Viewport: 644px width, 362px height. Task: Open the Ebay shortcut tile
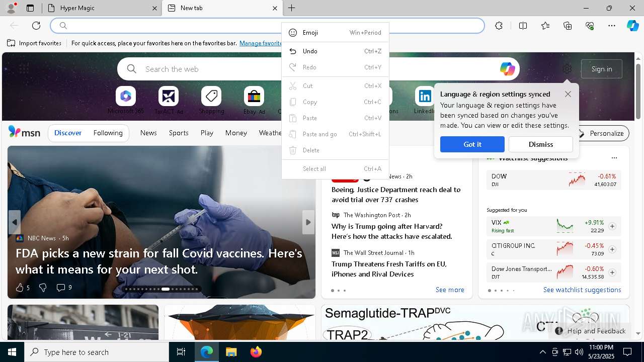(x=254, y=100)
